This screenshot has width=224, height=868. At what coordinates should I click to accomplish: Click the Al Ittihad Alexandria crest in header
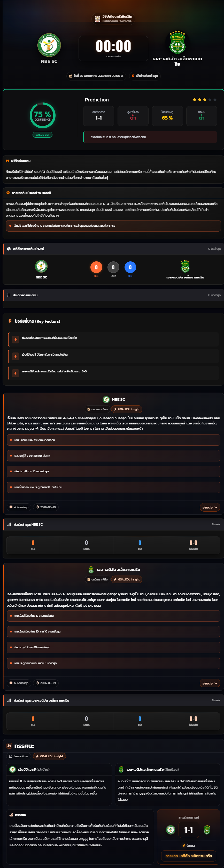click(x=177, y=43)
